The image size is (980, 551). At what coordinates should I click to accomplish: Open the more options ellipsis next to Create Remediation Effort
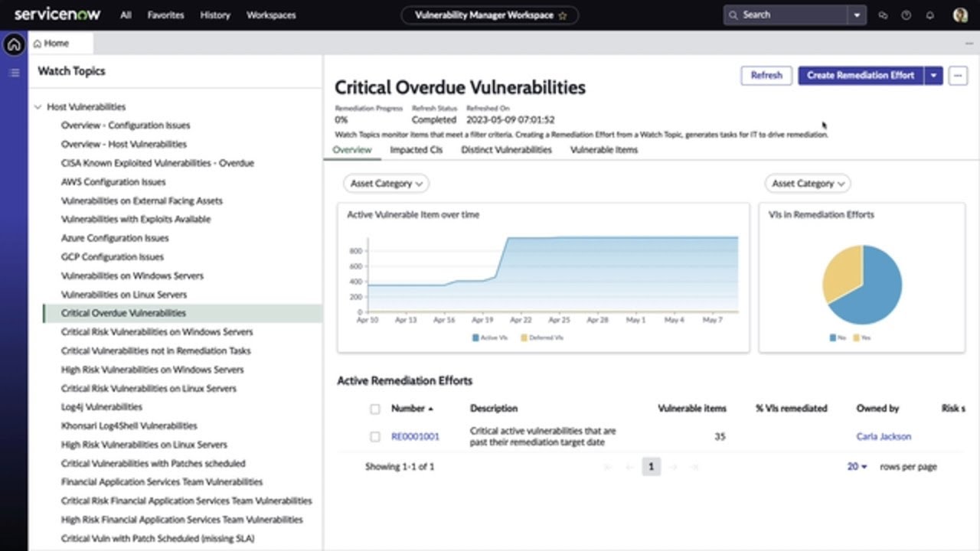pyautogui.click(x=957, y=75)
